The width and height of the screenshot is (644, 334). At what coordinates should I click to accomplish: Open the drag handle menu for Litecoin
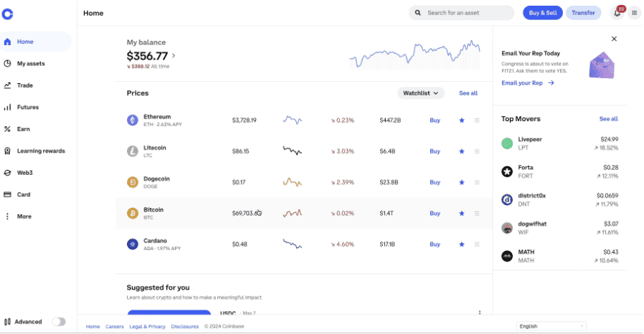click(477, 151)
